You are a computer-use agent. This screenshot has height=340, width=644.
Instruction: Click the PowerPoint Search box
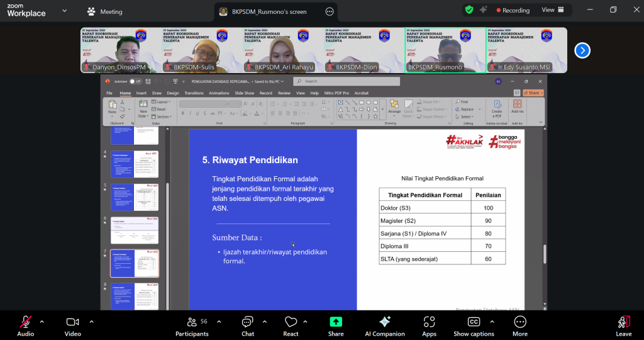pos(347,81)
